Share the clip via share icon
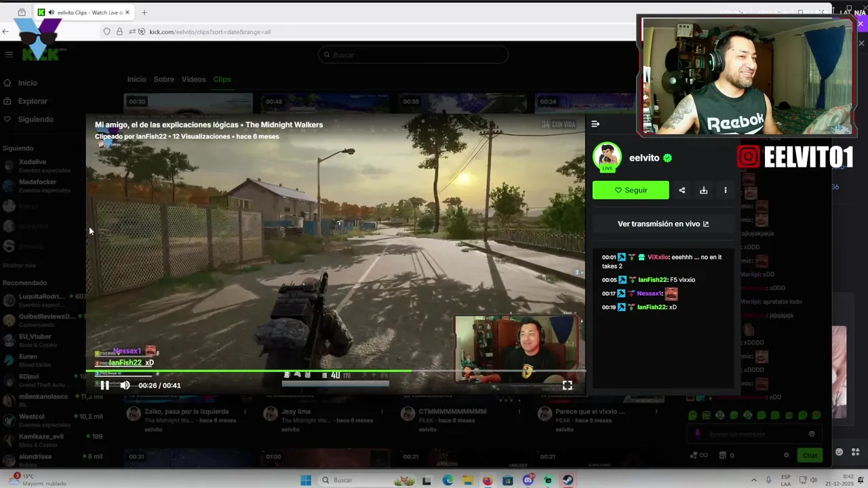The width and height of the screenshot is (868, 488). (x=682, y=190)
